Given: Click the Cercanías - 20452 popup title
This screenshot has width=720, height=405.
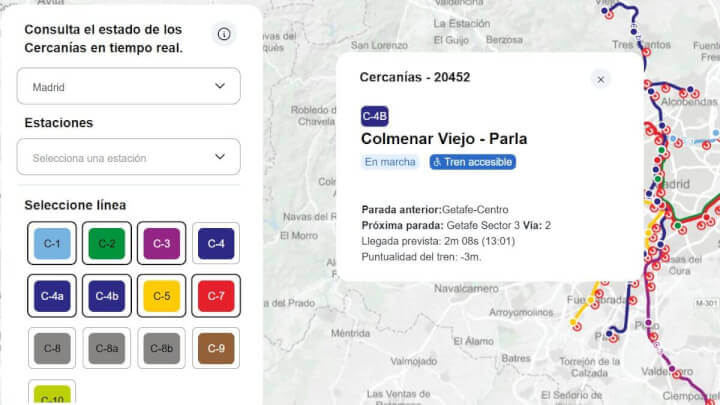Looking at the screenshot, I should pyautogui.click(x=415, y=77).
